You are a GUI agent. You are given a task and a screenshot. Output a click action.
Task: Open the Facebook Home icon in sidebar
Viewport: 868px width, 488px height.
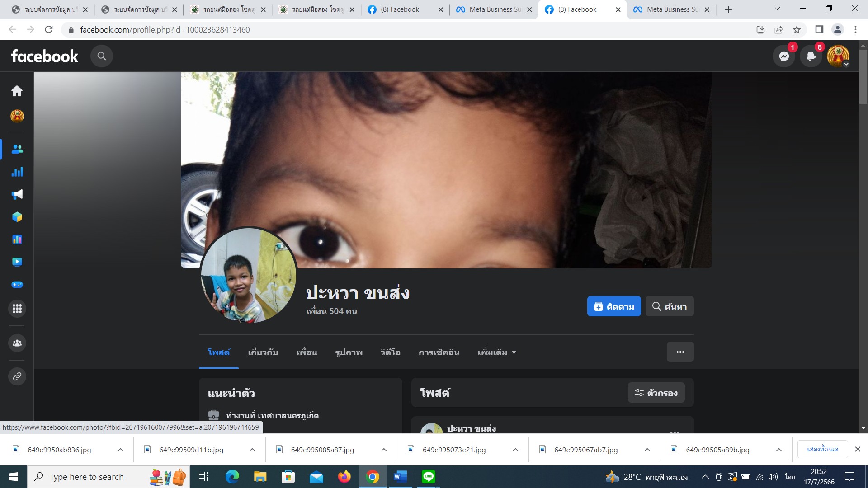pyautogui.click(x=17, y=91)
